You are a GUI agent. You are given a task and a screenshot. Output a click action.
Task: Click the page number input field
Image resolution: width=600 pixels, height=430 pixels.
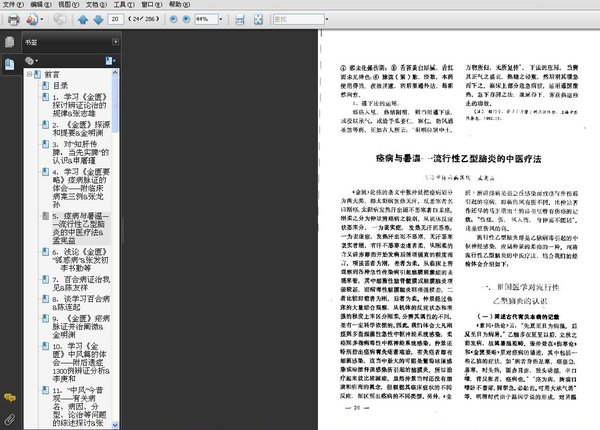click(116, 19)
